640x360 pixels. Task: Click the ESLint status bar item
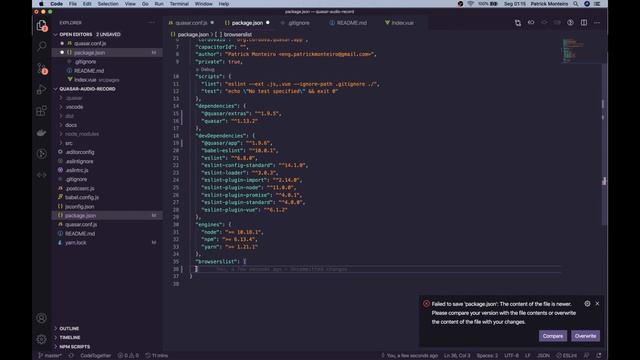(567, 356)
